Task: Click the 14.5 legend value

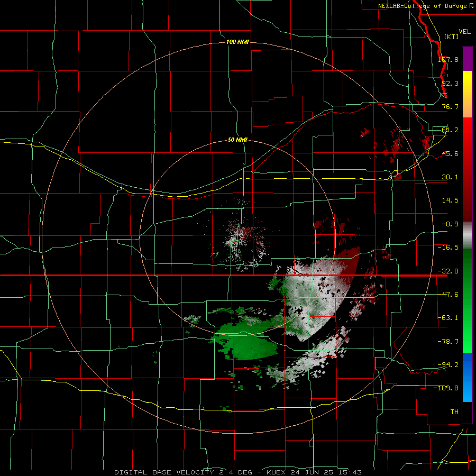Action: coord(450,200)
